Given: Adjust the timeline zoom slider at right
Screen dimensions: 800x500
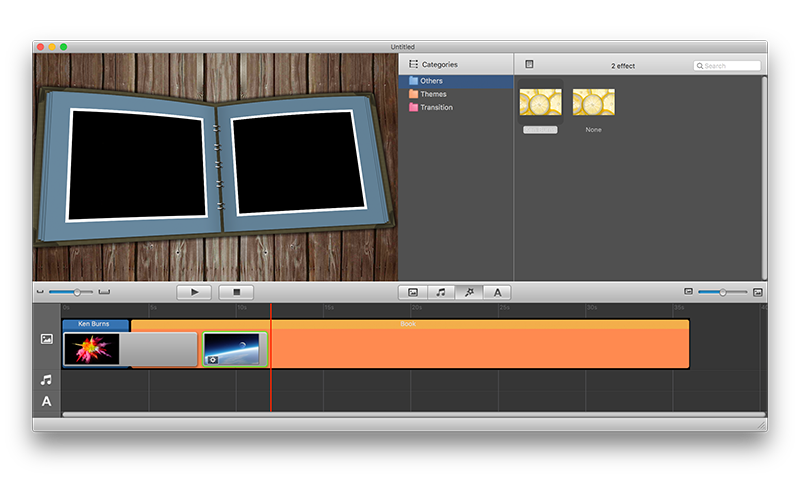Looking at the screenshot, I should point(722,292).
